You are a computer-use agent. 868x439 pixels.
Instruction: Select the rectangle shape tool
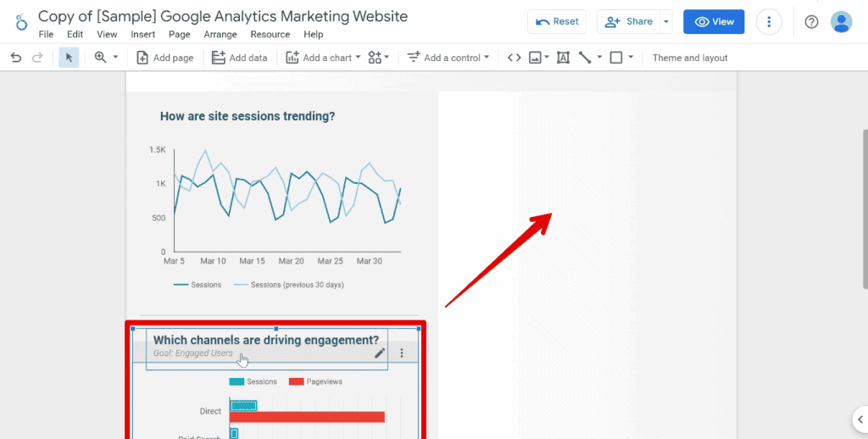pos(616,58)
